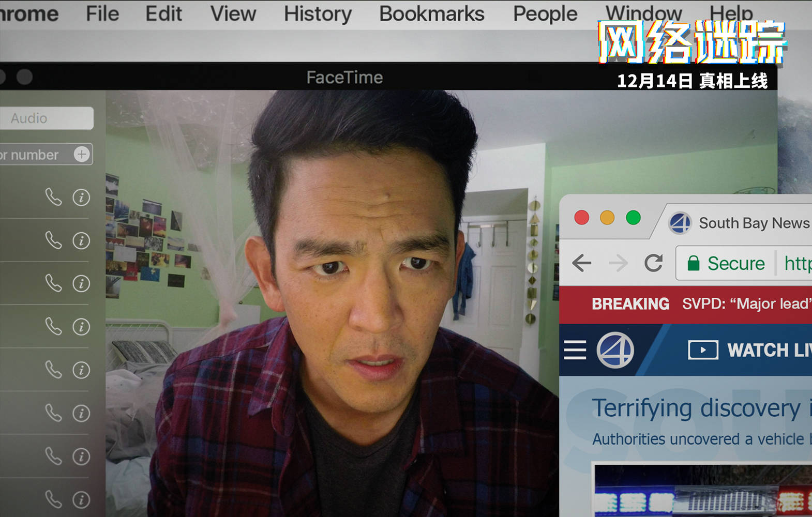Viewport: 812px width, 517px height.
Task: Go forward in the browser window
Action: click(x=618, y=263)
